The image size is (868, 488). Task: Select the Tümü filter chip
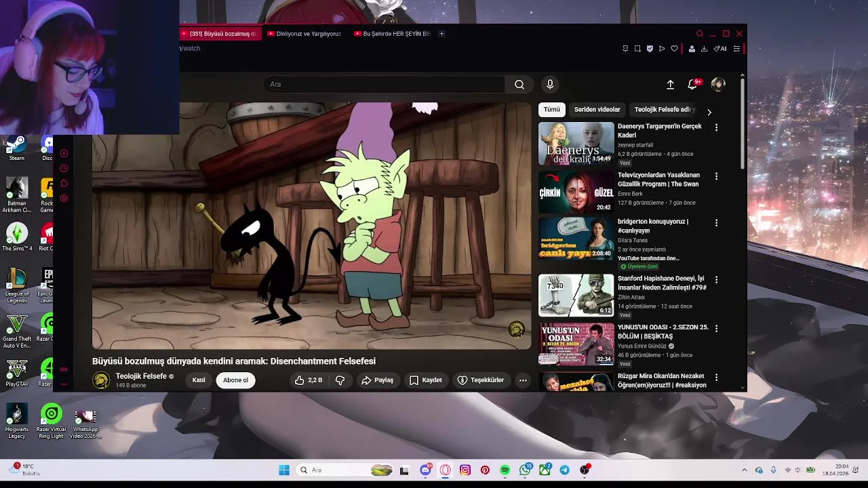[x=552, y=109]
